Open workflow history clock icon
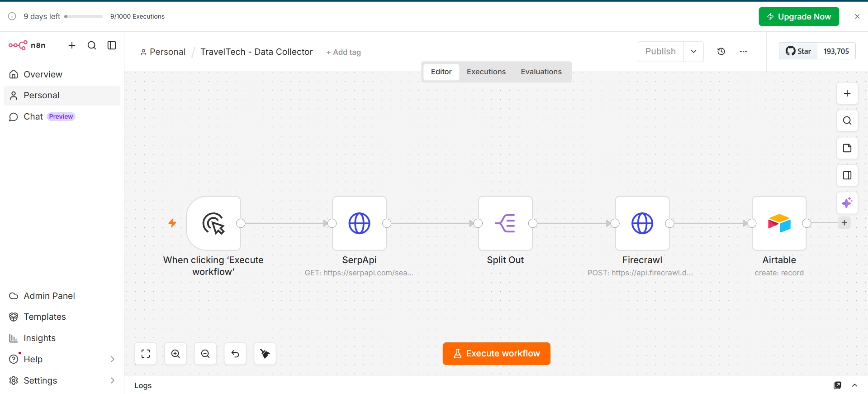868x394 pixels. click(721, 52)
